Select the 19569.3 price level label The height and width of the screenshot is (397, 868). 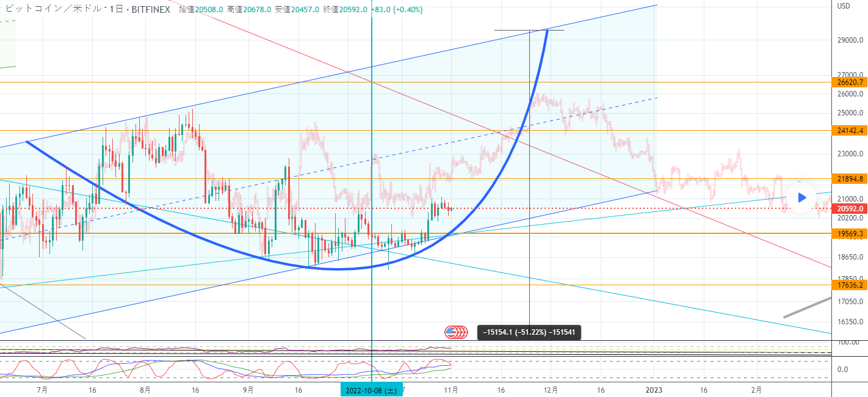(x=850, y=233)
